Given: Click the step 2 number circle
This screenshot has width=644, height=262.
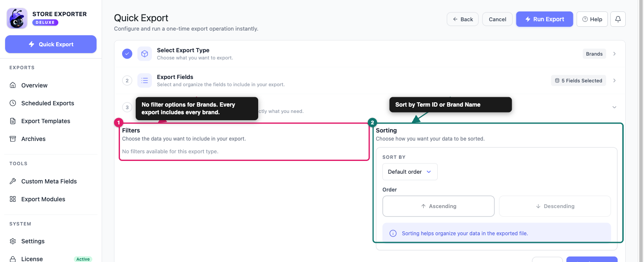Looking at the screenshot, I should point(127,80).
